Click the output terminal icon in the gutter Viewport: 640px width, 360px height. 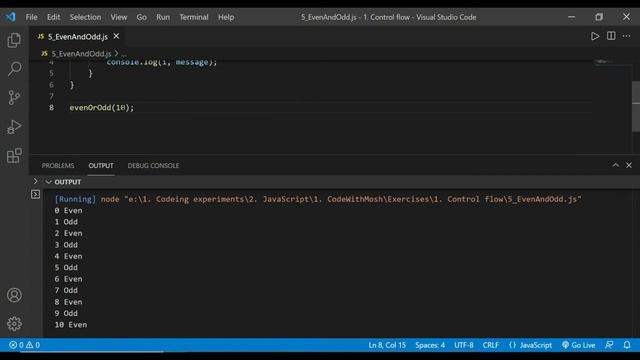[36, 194]
